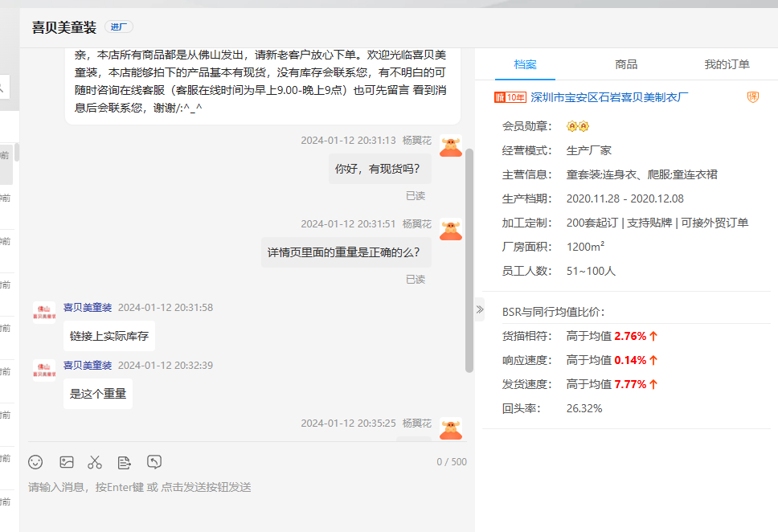778x532 pixels.
Task: Click the message bubble 是这个重量
Action: point(97,394)
